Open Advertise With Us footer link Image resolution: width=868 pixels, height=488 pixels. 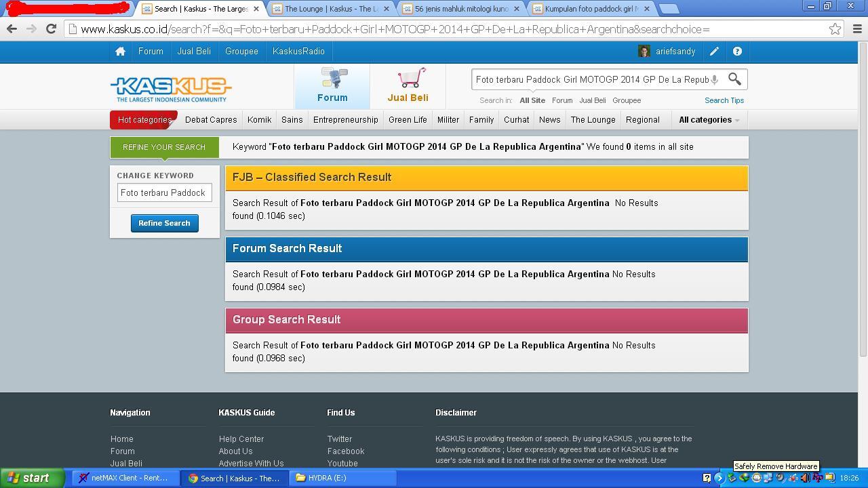251,464
